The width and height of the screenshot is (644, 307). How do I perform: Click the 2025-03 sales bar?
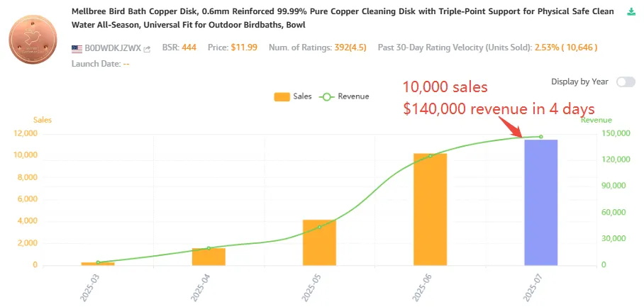98,264
